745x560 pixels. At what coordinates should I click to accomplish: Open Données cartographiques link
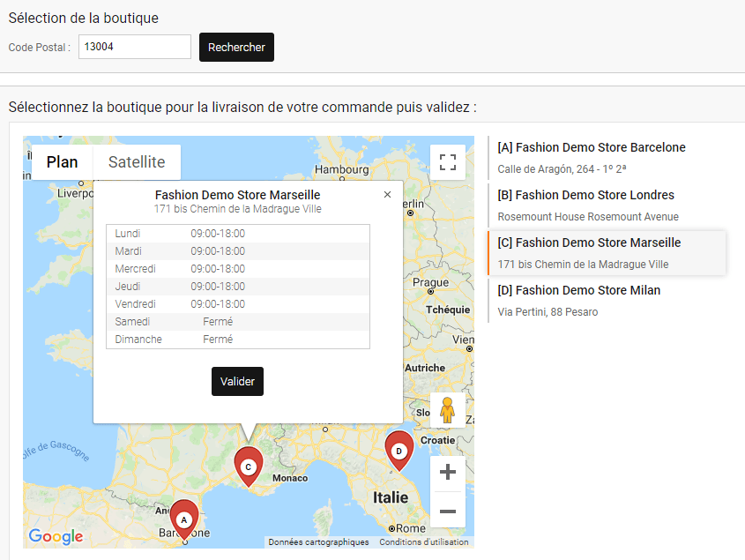318,542
